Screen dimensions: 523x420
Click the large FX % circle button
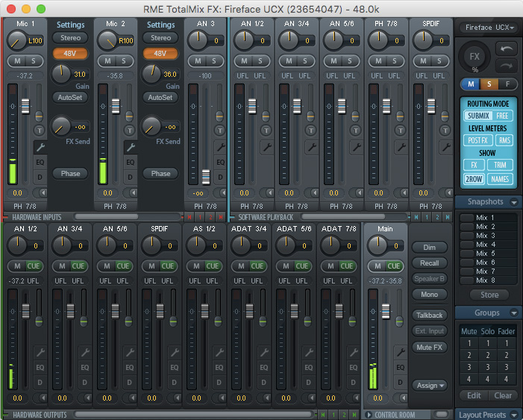(474, 57)
